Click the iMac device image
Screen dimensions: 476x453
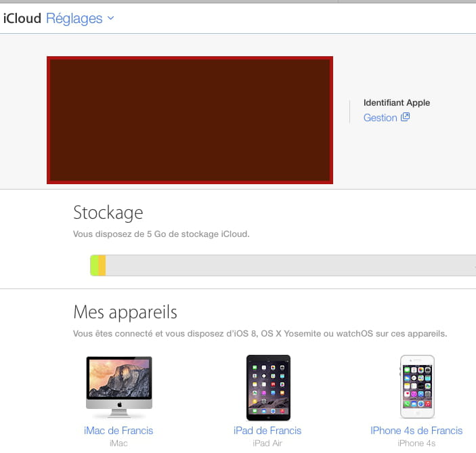(119, 387)
